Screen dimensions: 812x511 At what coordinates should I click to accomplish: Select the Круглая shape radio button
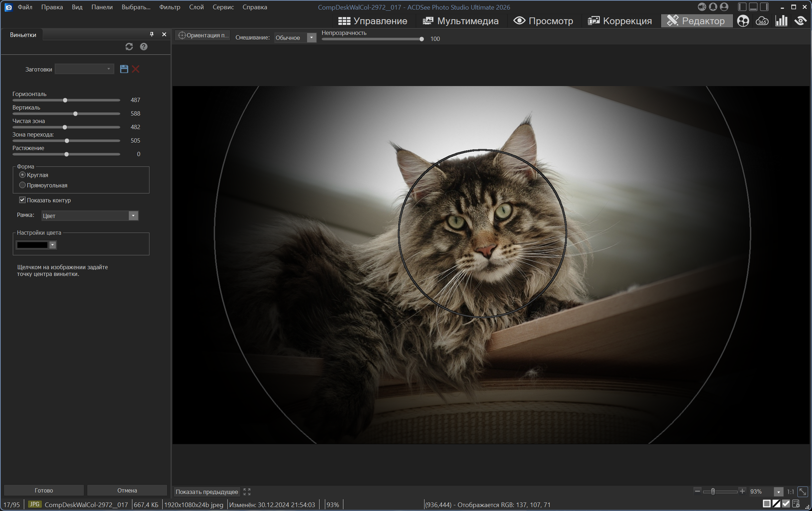click(x=23, y=175)
